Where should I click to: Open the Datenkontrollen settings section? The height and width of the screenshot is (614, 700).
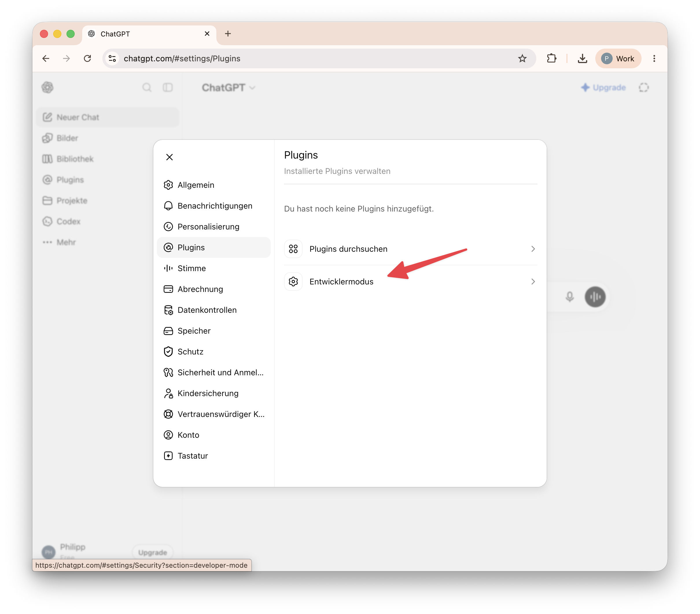click(x=214, y=310)
